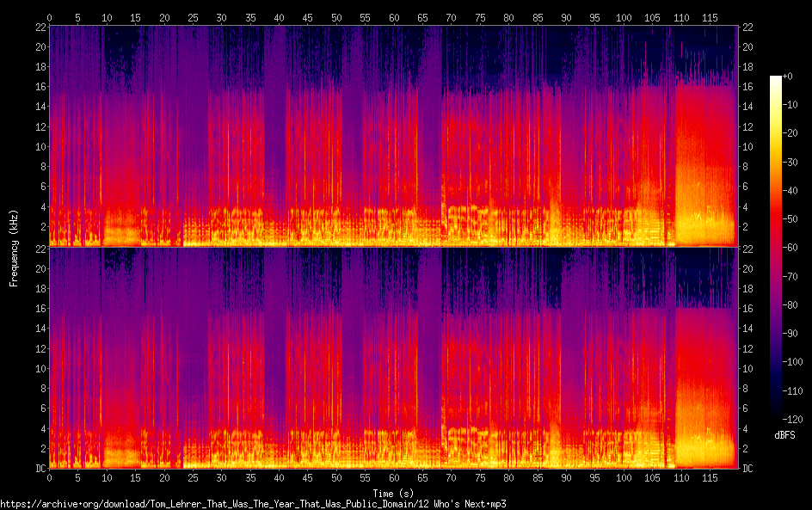Click the DC label on the lower left frequency axis

[x=38, y=469]
